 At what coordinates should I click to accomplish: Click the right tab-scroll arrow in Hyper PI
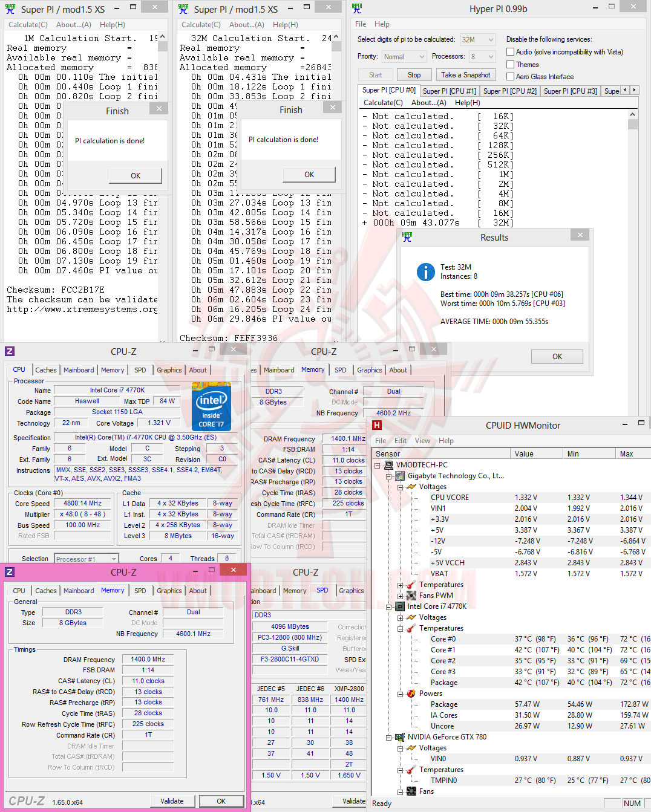[x=635, y=90]
